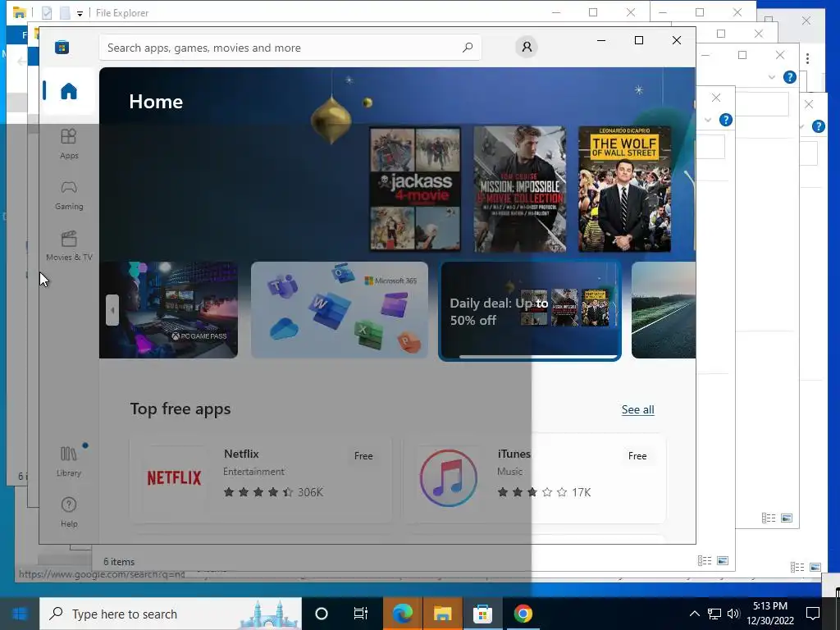Click the Top free apps heading
The height and width of the screenshot is (630, 840).
click(180, 409)
